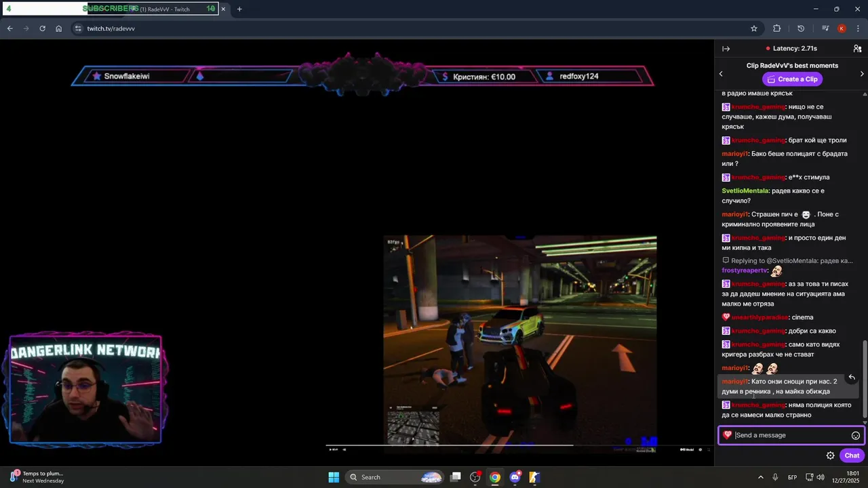This screenshot has width=868, height=488.
Task: Click browser Back arrow
Action: (x=9, y=28)
